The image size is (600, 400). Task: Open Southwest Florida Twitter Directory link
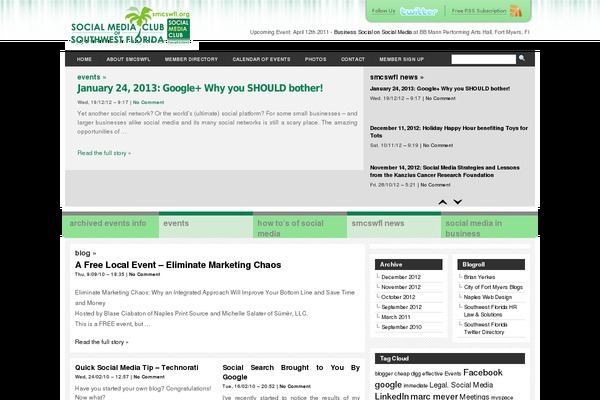(486, 328)
